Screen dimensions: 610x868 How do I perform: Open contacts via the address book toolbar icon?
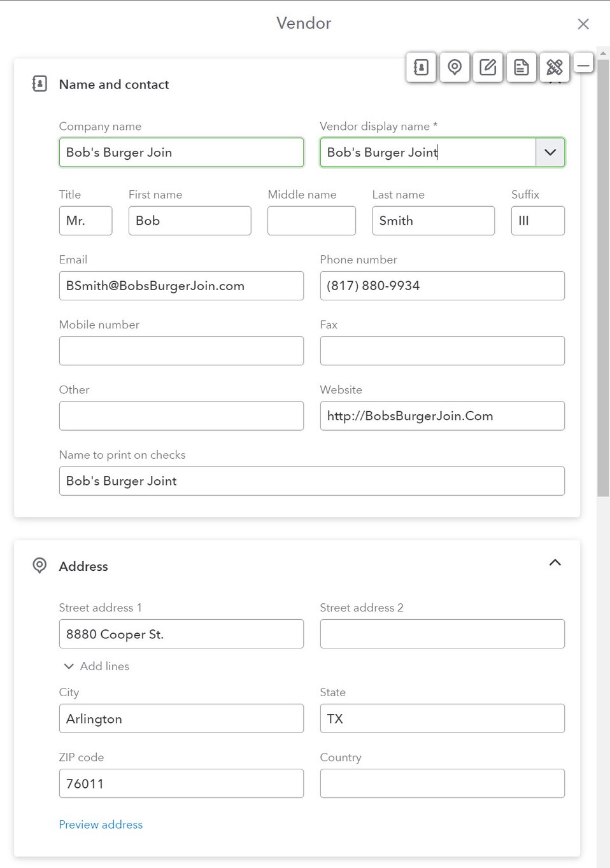[x=421, y=67]
